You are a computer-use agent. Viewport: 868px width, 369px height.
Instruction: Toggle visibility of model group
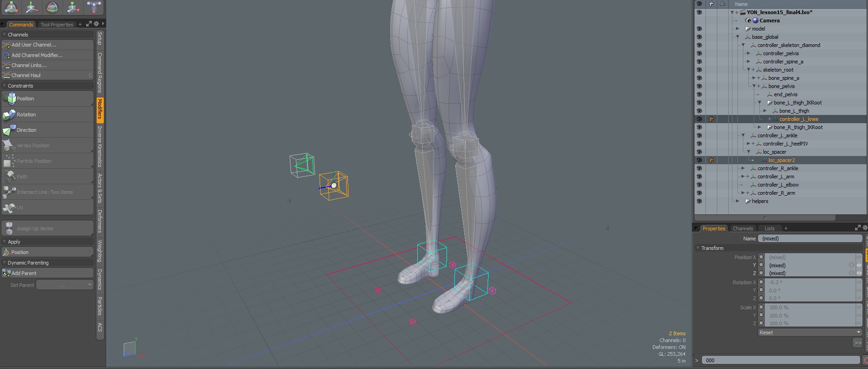tap(699, 29)
